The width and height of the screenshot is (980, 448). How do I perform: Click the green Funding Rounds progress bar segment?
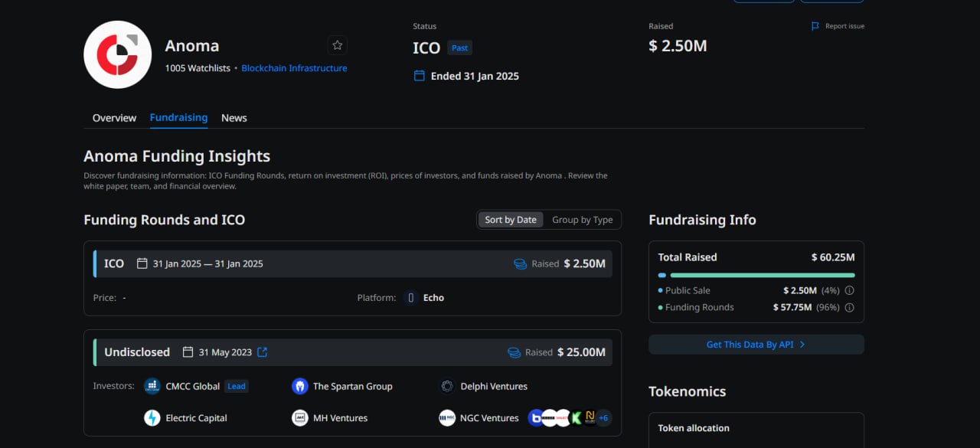click(x=763, y=275)
